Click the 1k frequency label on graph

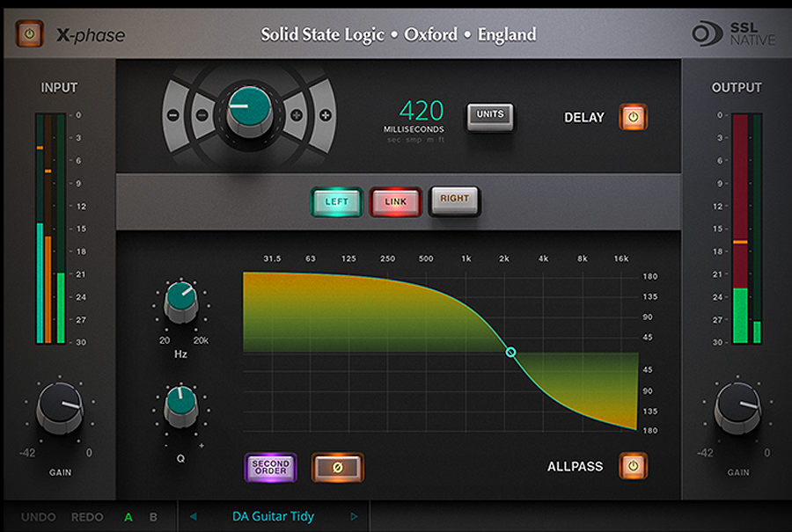coord(466,259)
